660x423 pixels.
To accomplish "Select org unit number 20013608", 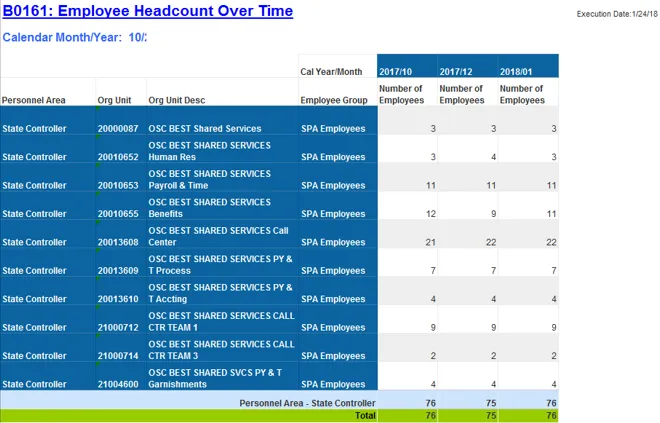I will 120,242.
